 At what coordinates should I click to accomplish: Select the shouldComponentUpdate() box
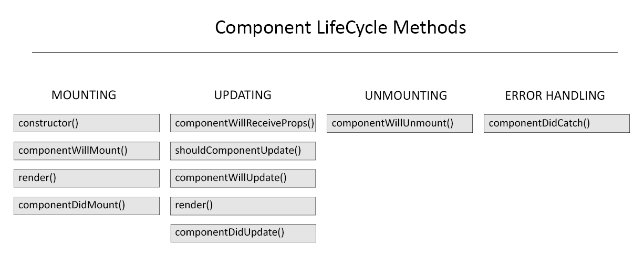point(243,151)
